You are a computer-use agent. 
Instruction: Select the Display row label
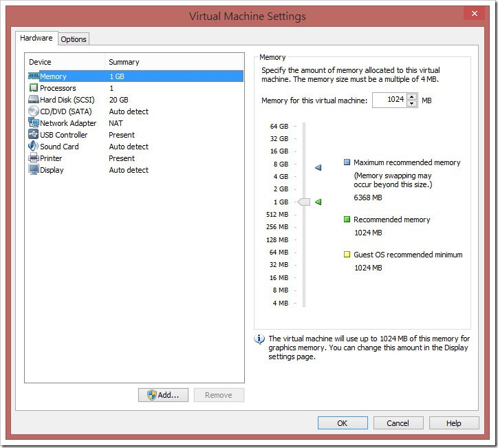pyautogui.click(x=52, y=170)
